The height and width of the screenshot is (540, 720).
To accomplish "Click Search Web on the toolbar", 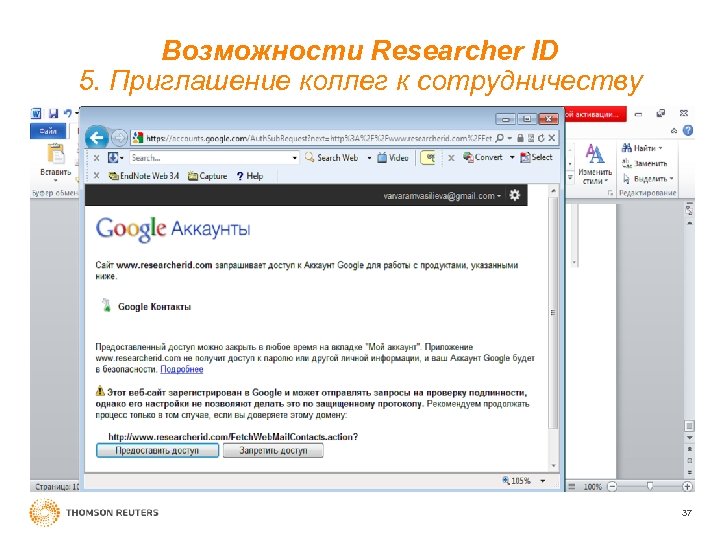I will [332, 158].
